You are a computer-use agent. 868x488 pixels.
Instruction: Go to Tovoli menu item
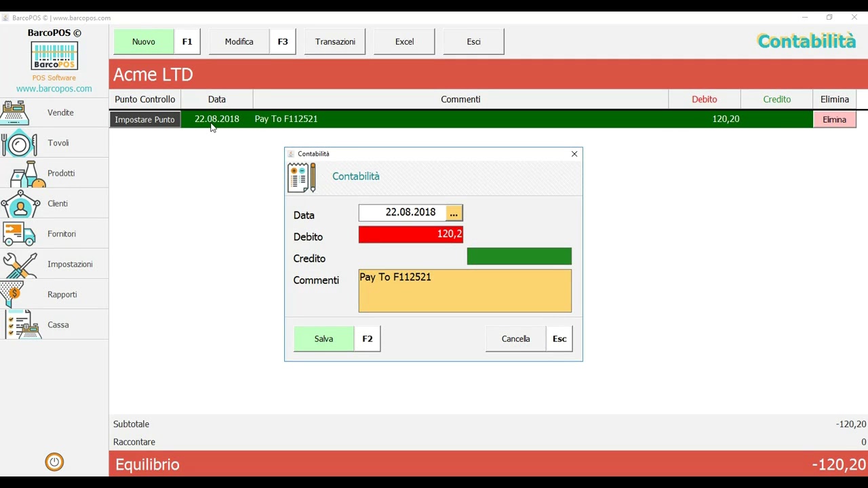point(54,143)
